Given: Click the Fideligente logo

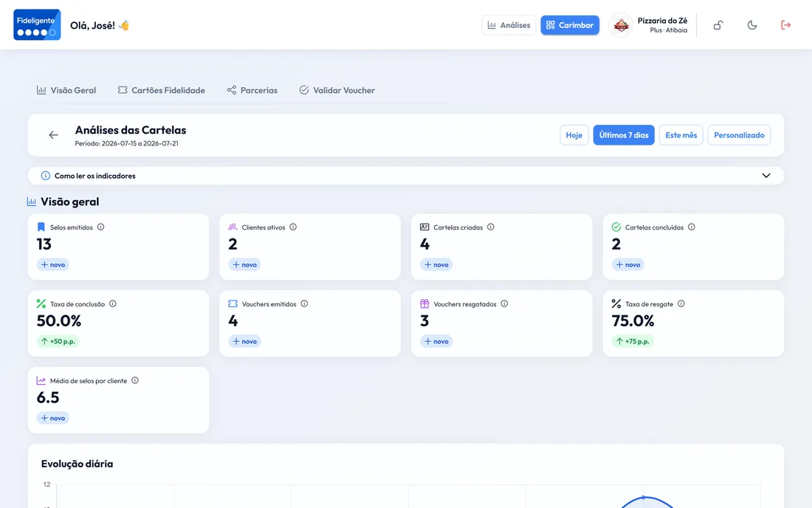Looking at the screenshot, I should (37, 25).
